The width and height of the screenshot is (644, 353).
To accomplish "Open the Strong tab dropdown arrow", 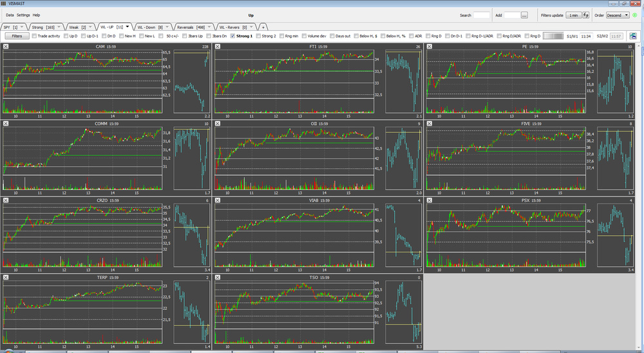I will pos(59,27).
